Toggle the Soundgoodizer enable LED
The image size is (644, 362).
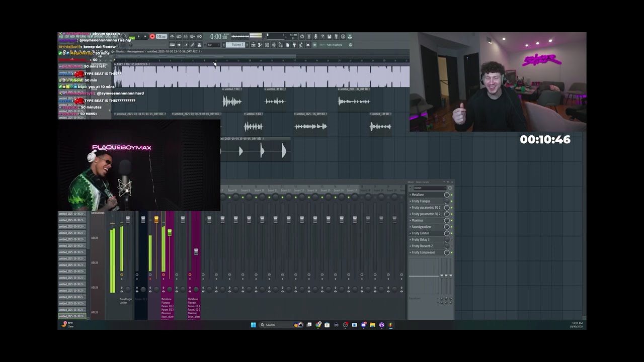(451, 227)
